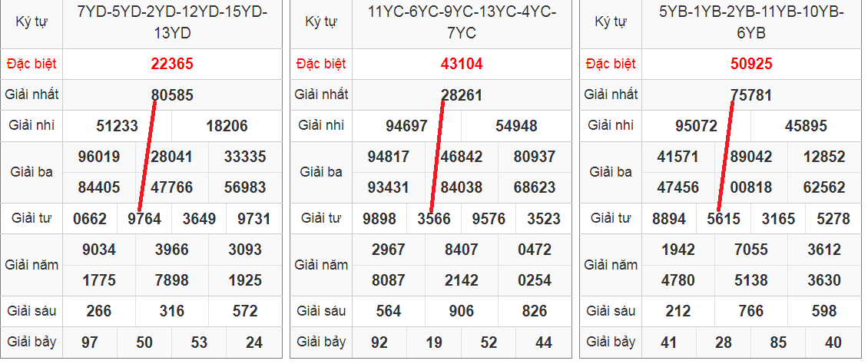Select the special prize number 43104
This screenshot has height=364, width=868.
pyautogui.click(x=462, y=65)
